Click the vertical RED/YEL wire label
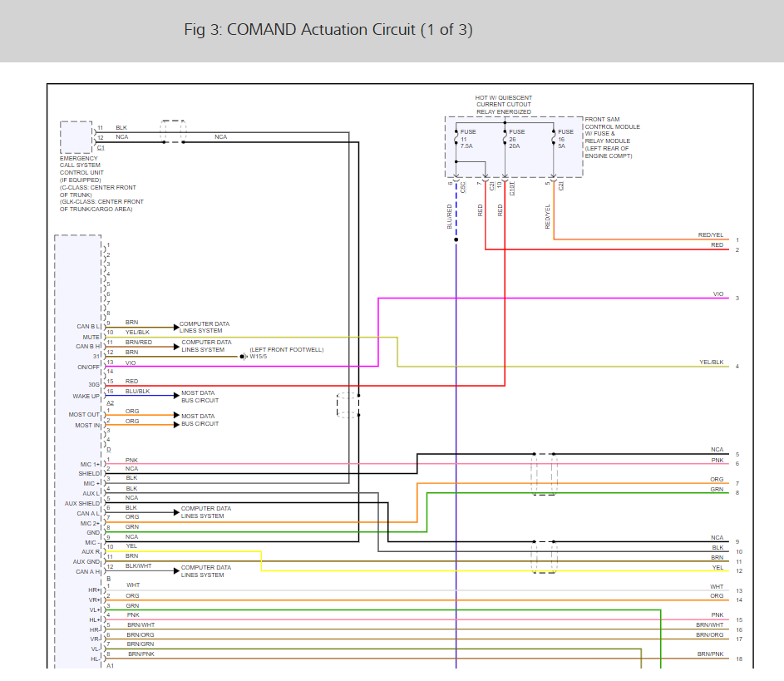The image size is (784, 681). pyautogui.click(x=547, y=216)
